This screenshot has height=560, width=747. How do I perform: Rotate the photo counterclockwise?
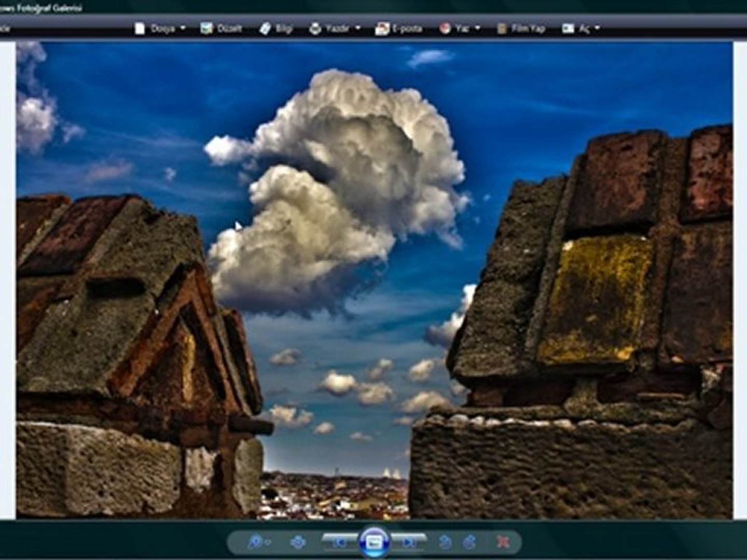(445, 542)
